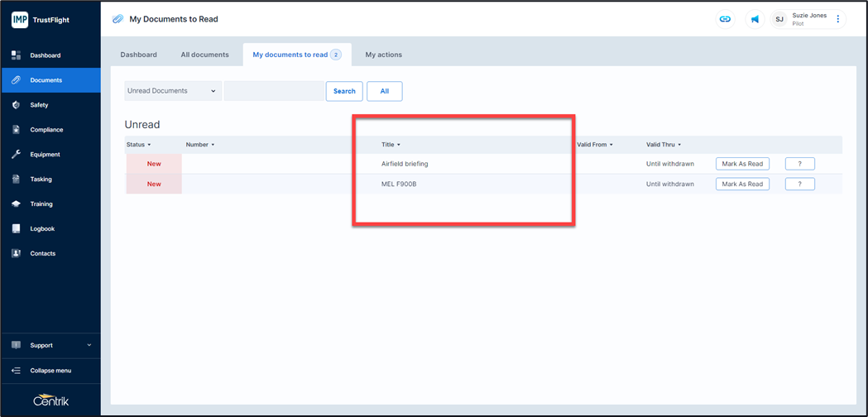Switch to the All documents tab
Image resolution: width=868 pixels, height=417 pixels.
(204, 55)
